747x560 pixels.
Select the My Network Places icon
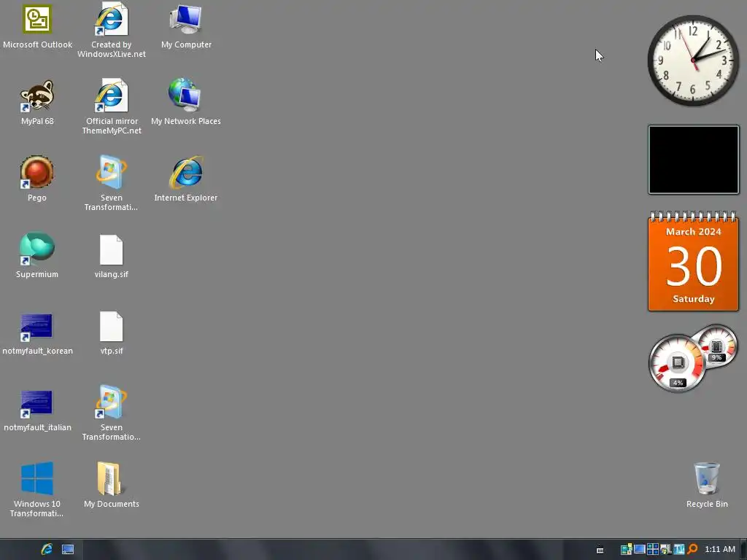click(x=186, y=103)
